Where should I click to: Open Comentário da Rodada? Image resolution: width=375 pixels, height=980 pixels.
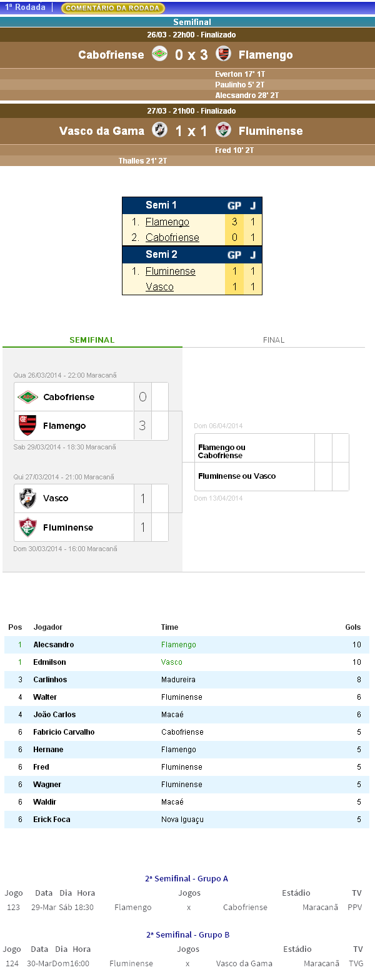point(112,8)
